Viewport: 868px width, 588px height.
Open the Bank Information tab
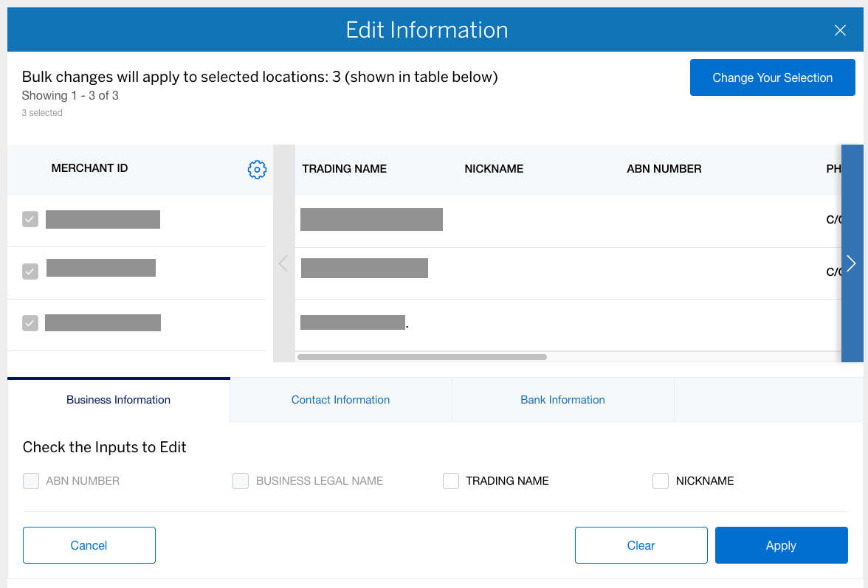tap(562, 400)
